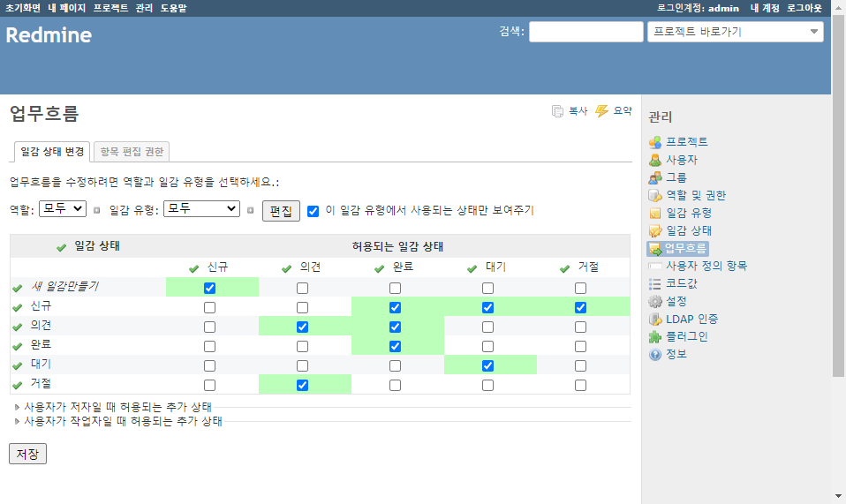Open 프로젝트 in top menu
This screenshot has height=504, width=846.
[x=110, y=8]
